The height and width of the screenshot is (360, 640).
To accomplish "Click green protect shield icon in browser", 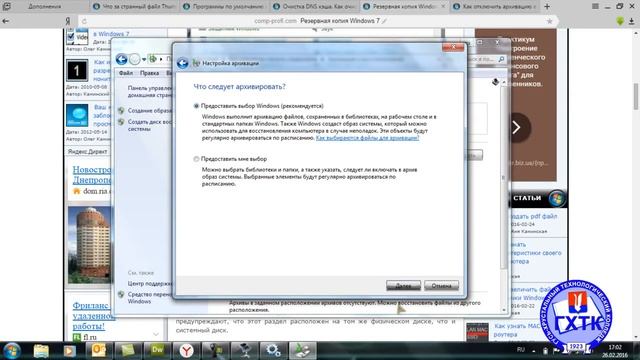I will [x=620, y=21].
